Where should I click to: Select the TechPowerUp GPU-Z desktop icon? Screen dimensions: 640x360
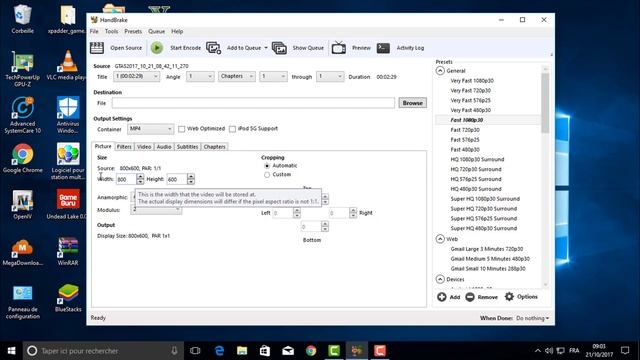coord(22,69)
